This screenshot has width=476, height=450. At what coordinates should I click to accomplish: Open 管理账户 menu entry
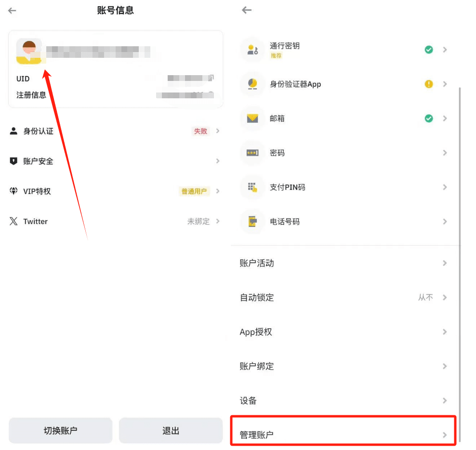coord(344,432)
